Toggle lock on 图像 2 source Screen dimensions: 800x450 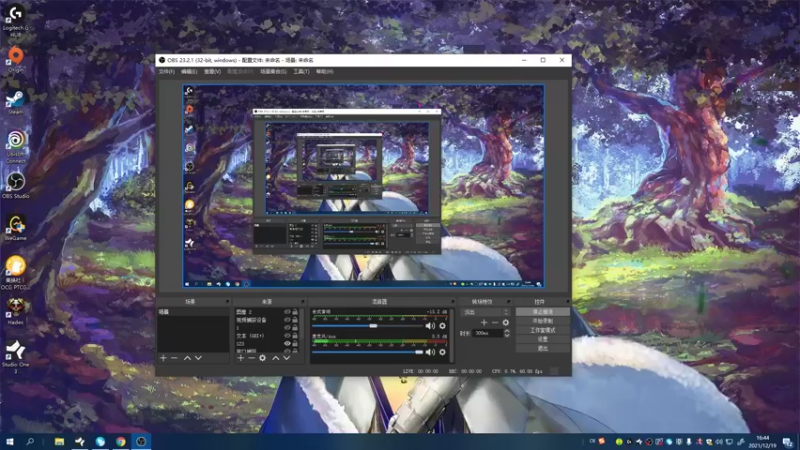[295, 312]
